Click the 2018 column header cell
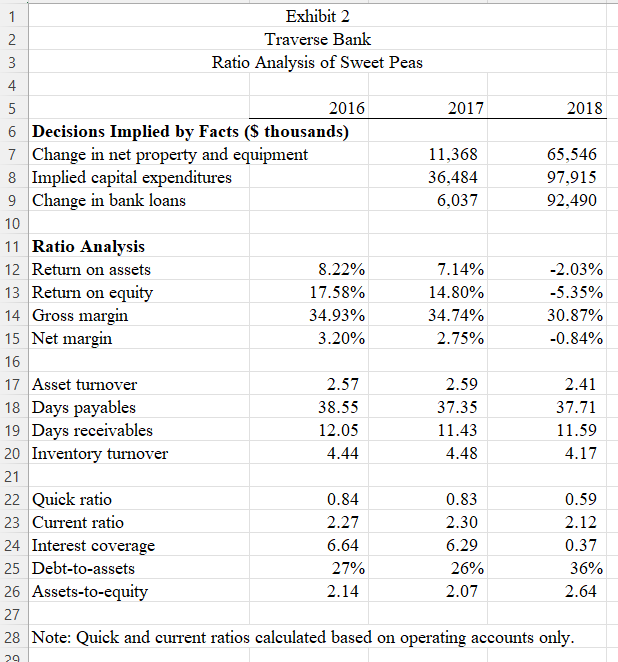 point(547,108)
